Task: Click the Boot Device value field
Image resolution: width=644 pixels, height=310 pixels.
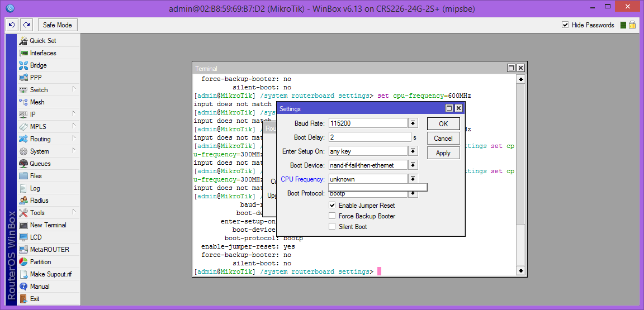Action: (x=368, y=165)
